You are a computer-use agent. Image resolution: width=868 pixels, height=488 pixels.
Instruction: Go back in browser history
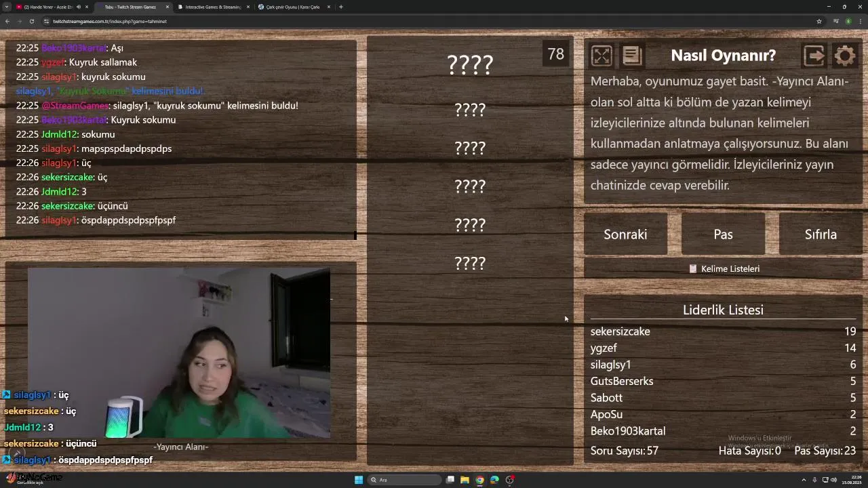(x=7, y=21)
